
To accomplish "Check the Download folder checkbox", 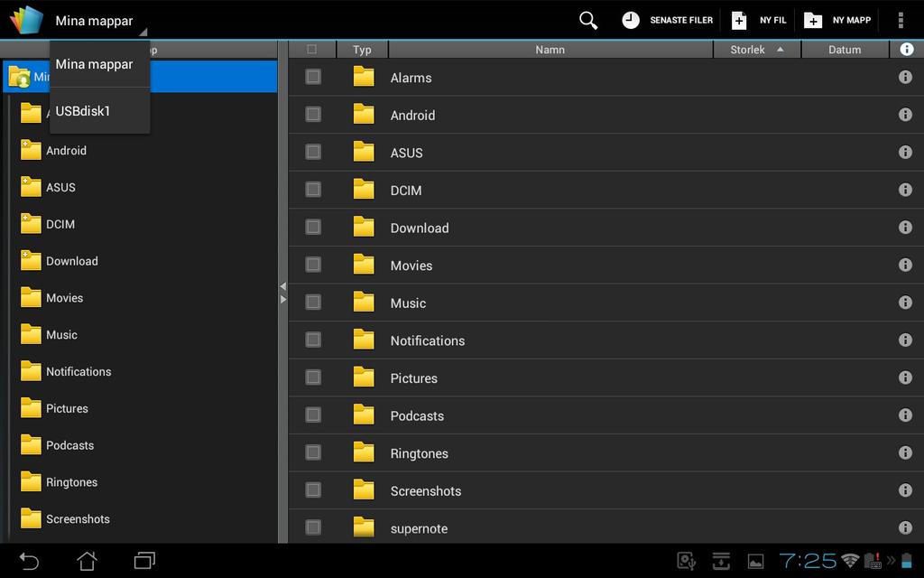I will (313, 227).
